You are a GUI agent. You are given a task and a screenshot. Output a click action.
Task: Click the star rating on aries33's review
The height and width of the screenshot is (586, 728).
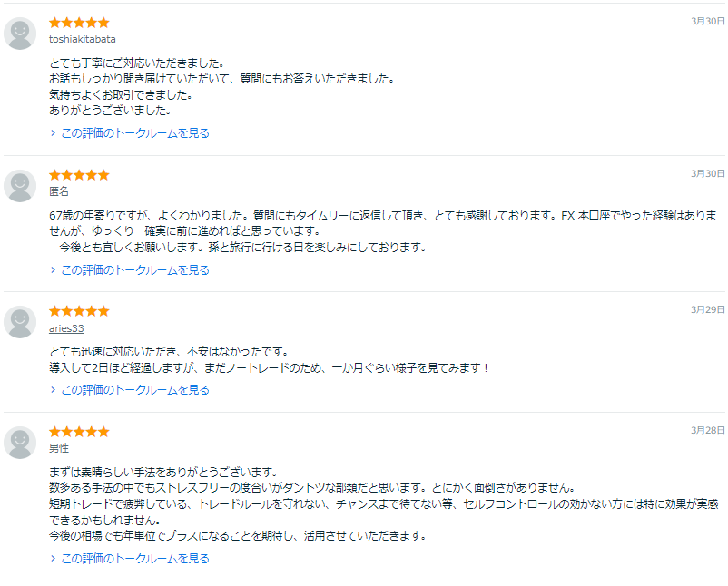[x=79, y=311]
